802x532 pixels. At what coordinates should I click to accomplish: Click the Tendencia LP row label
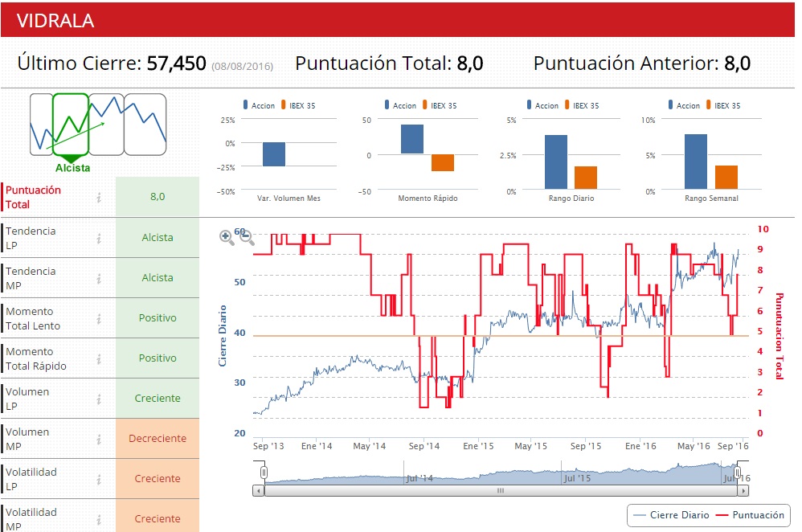click(x=31, y=238)
